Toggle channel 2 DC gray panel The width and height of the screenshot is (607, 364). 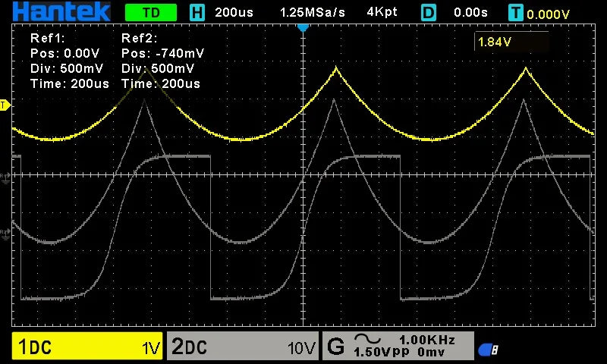tap(243, 346)
